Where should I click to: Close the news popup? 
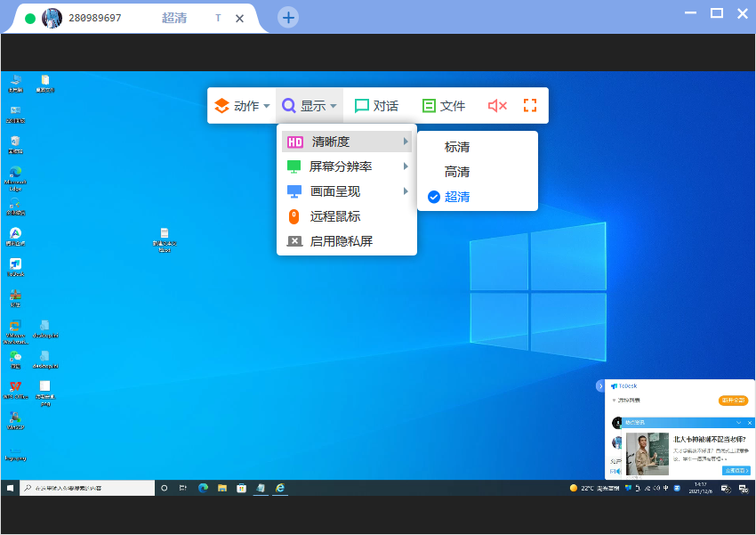750,423
